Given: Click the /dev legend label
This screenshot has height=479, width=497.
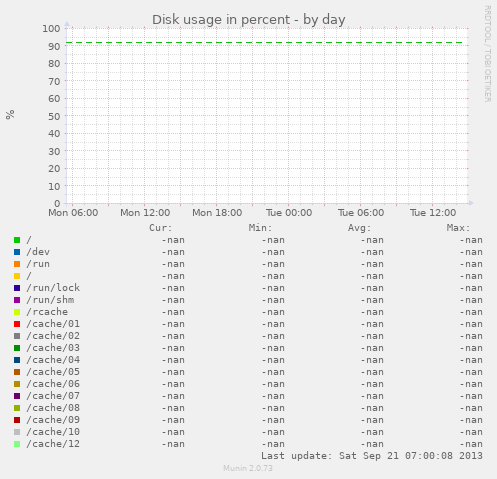Looking at the screenshot, I should 38,252.
